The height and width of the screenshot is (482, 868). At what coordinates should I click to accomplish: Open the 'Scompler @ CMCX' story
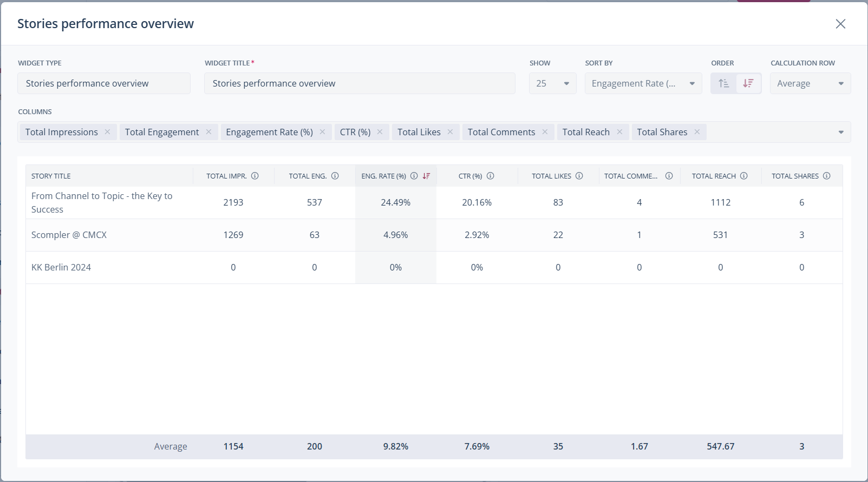coord(69,235)
